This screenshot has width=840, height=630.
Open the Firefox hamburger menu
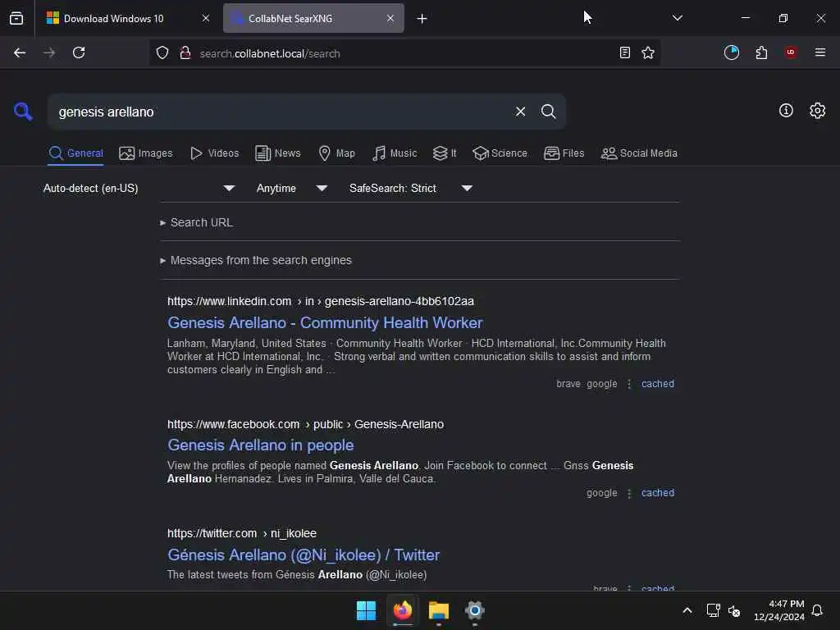[820, 52]
